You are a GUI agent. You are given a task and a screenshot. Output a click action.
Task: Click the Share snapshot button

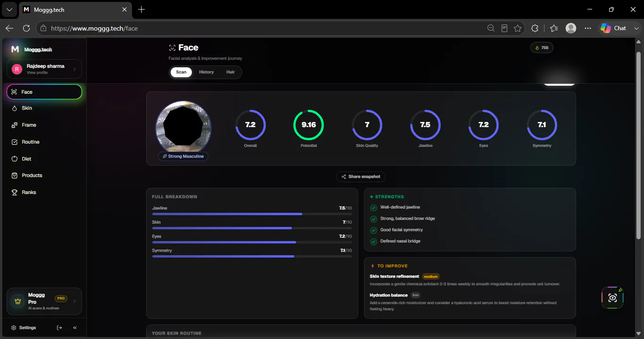point(361,177)
